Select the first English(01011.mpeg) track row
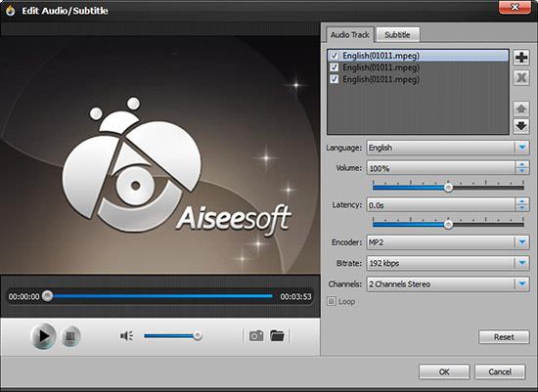This screenshot has height=392, width=538. tap(418, 56)
